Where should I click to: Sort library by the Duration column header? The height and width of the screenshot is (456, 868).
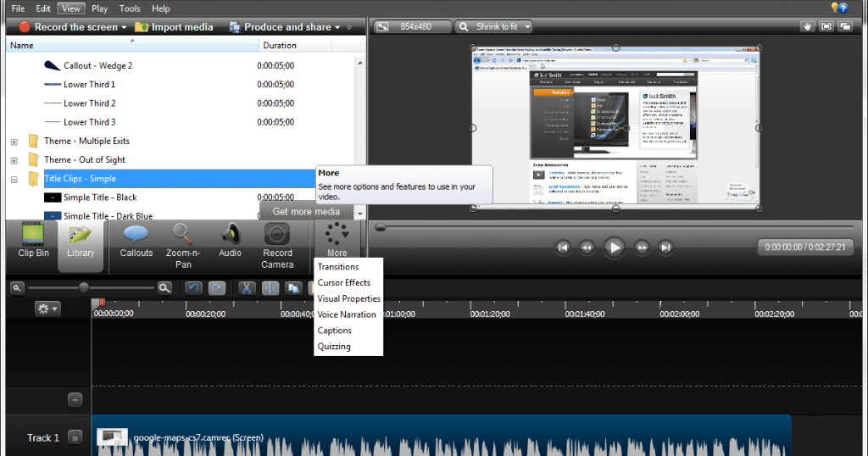(294, 45)
